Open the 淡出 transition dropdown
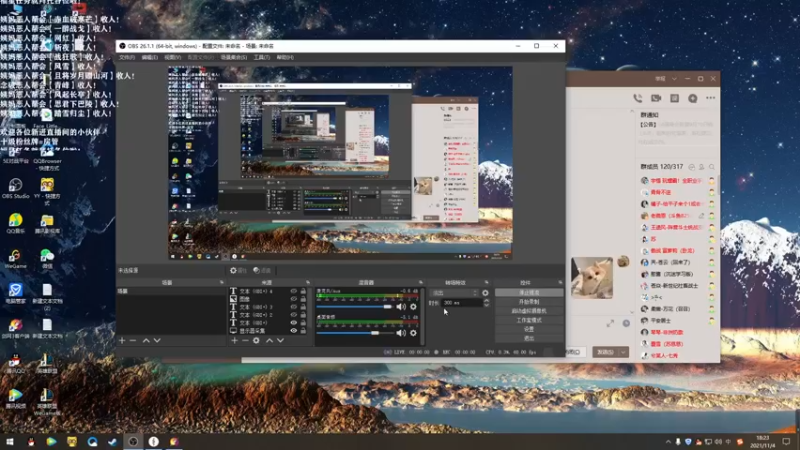The image size is (800, 450). (x=454, y=293)
